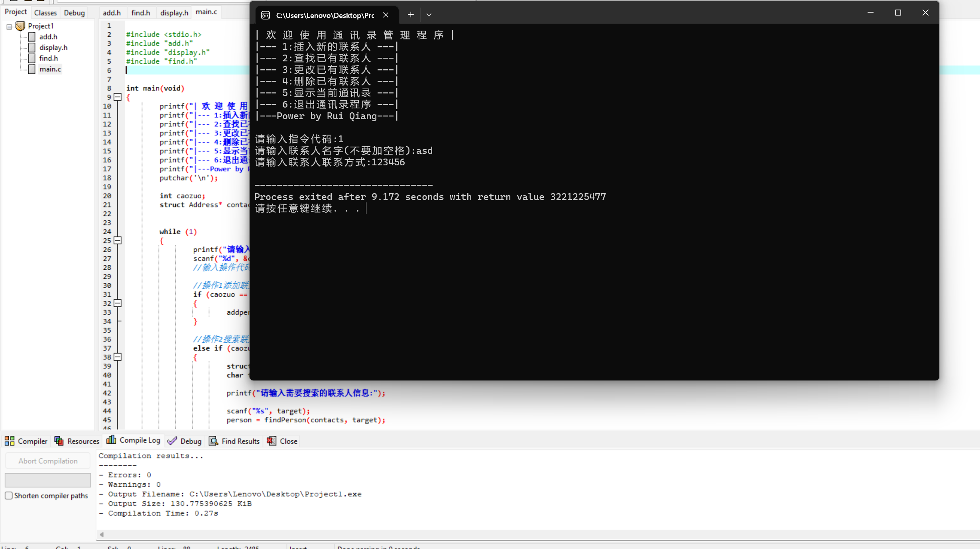Open the add.h editor tab
The height and width of the screenshot is (549, 980).
coord(112,13)
